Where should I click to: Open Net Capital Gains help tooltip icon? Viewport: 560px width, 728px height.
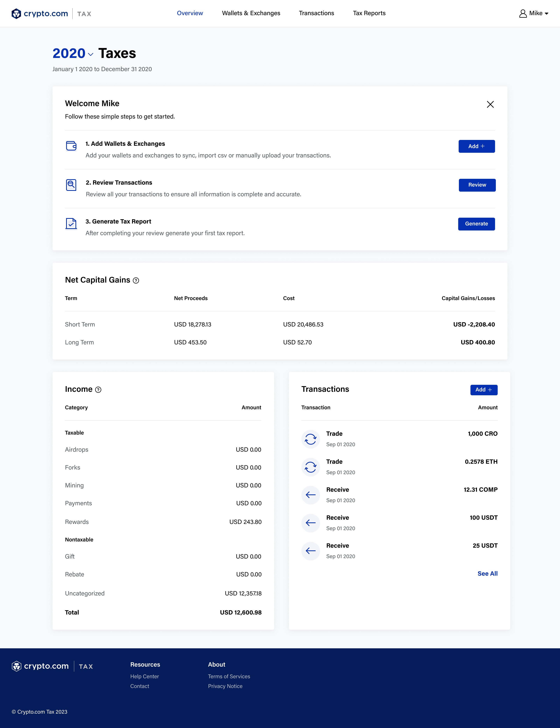pyautogui.click(x=136, y=281)
